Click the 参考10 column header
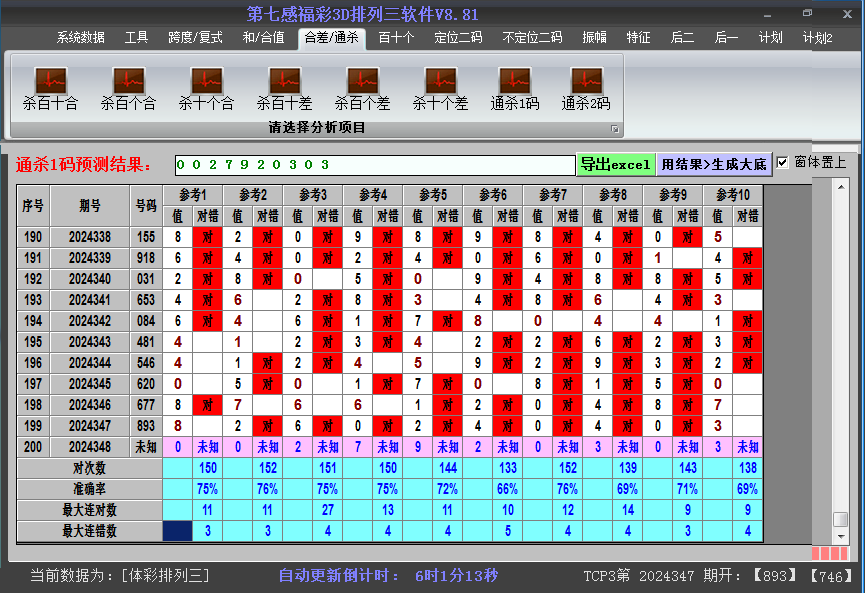Image resolution: width=865 pixels, height=593 pixels. pos(733,195)
